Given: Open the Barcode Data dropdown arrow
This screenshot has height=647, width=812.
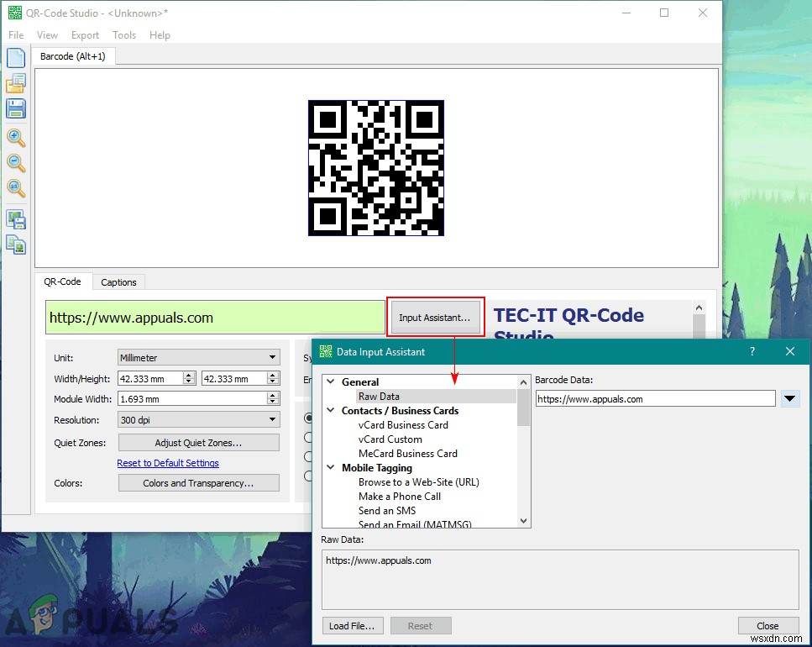Looking at the screenshot, I should click(x=790, y=399).
